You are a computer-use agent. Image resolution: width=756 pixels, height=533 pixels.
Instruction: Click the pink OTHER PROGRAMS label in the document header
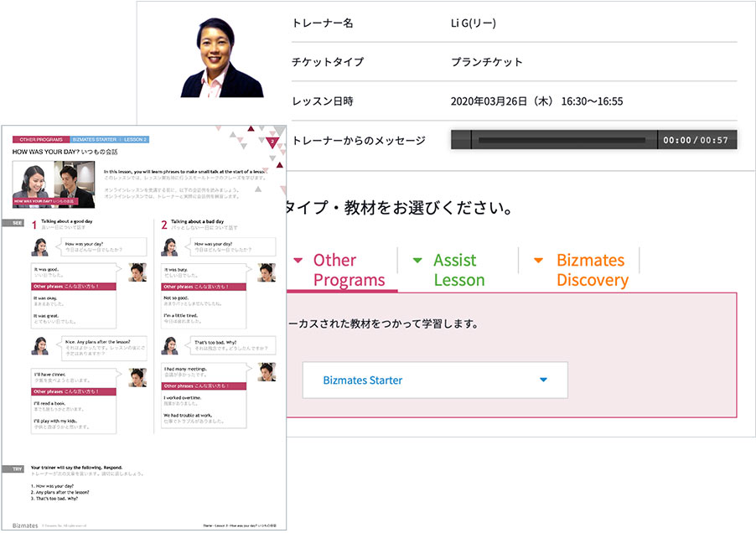coord(39,138)
